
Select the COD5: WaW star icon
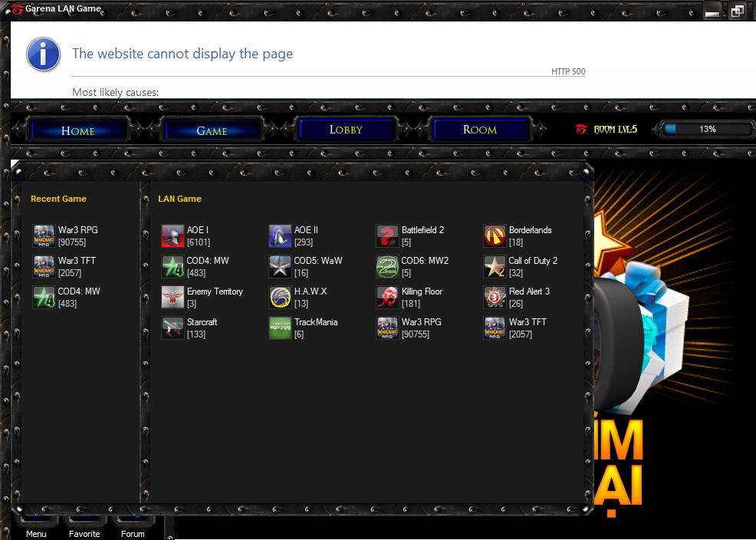coord(280,267)
